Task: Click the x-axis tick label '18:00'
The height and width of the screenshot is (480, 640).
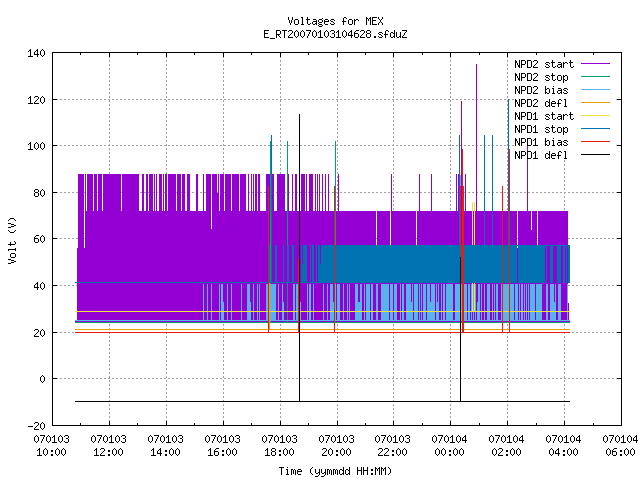Action: [x=279, y=452]
